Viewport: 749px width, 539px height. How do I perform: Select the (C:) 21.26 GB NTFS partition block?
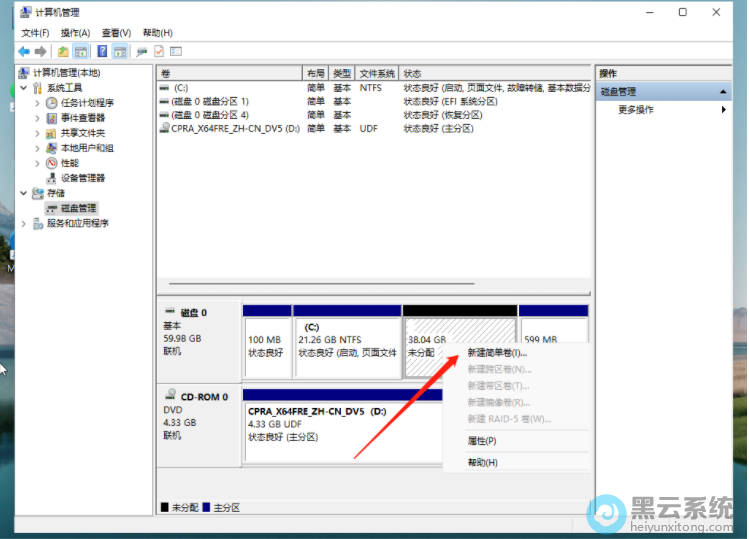coord(347,345)
